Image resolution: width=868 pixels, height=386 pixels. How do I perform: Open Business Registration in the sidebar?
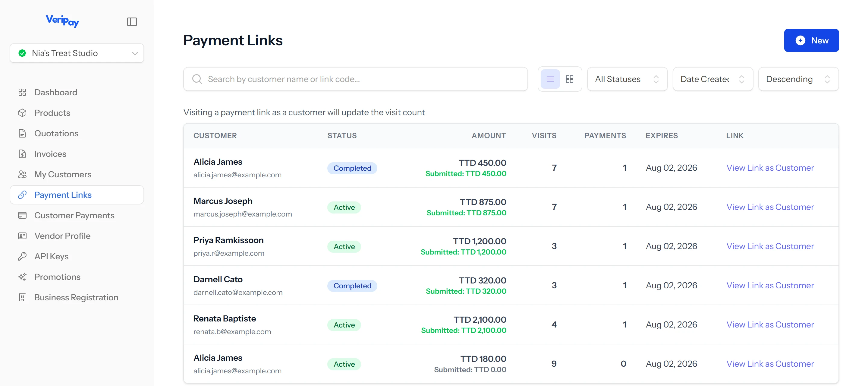[x=77, y=298]
